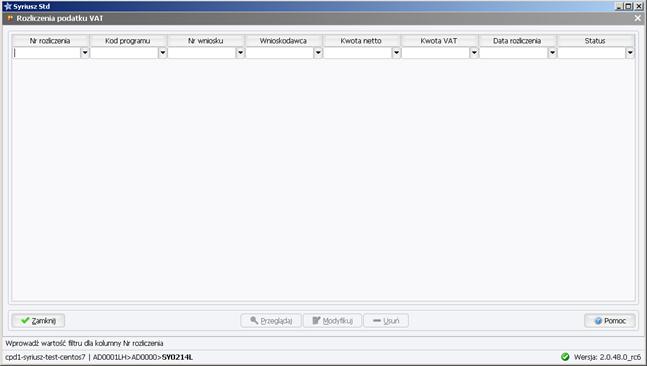Click the Przeglądaj button
Image resolution: width=647 pixels, height=366 pixels.
pyautogui.click(x=271, y=321)
